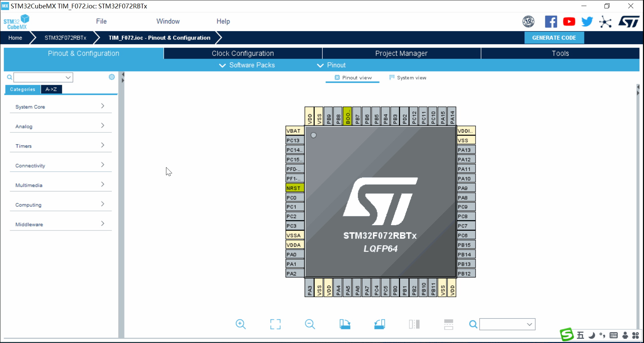Switch to System view
Image resolution: width=644 pixels, height=343 pixels.
407,77
